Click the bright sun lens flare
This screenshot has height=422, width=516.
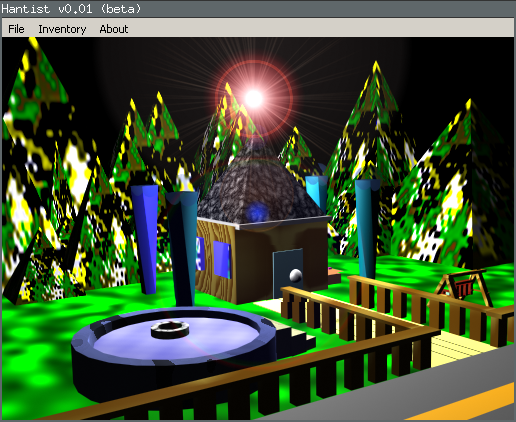pyautogui.click(x=254, y=99)
